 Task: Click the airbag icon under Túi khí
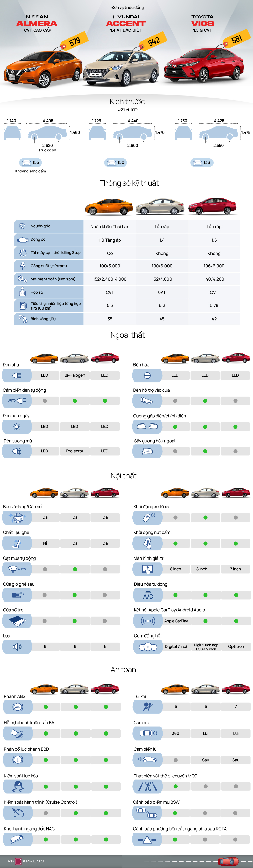[x=148, y=707]
